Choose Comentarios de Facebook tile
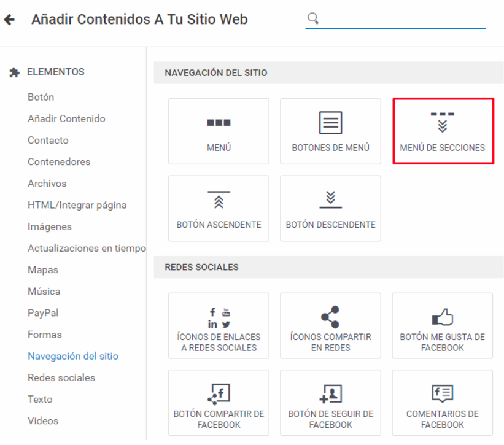Image resolution: width=504 pixels, height=445 pixels. tap(442, 403)
